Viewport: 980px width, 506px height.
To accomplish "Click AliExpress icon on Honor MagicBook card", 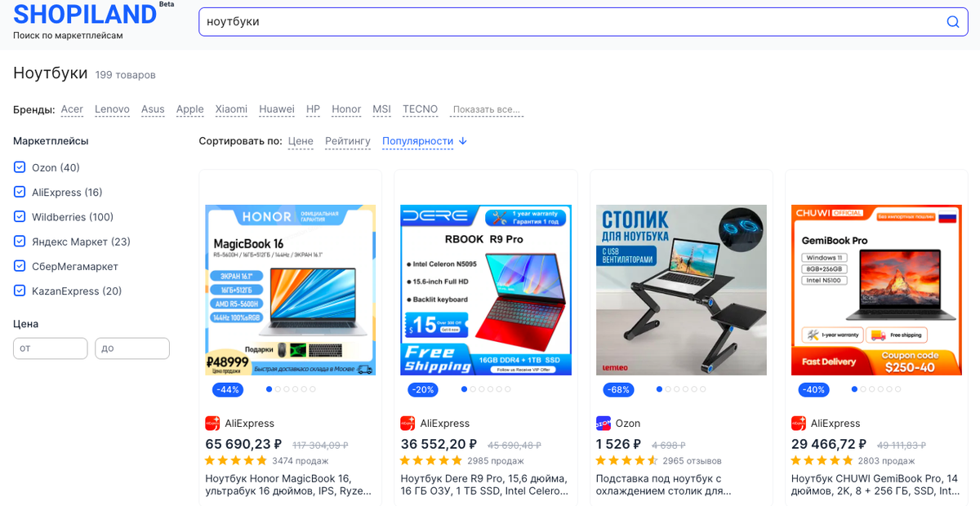I will [x=212, y=424].
